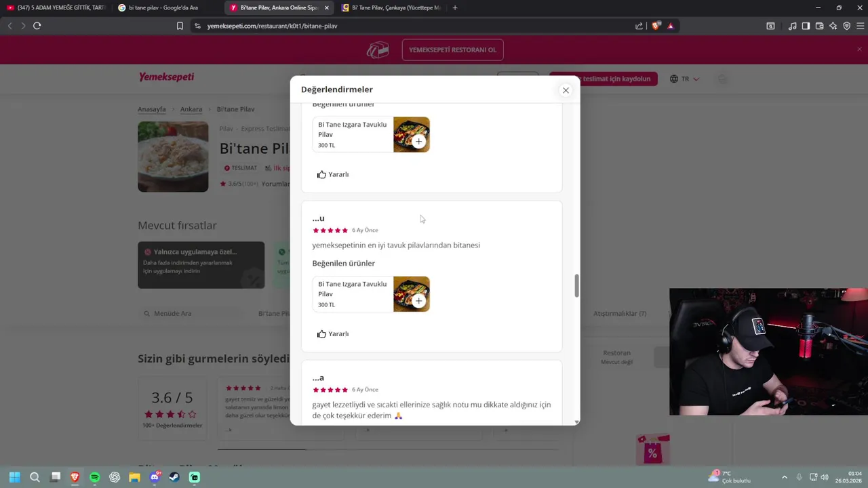Screen dimensions: 868x488
Task: Switch to the Bi' Tane Pilav, Çankaya tab
Action: point(390,7)
